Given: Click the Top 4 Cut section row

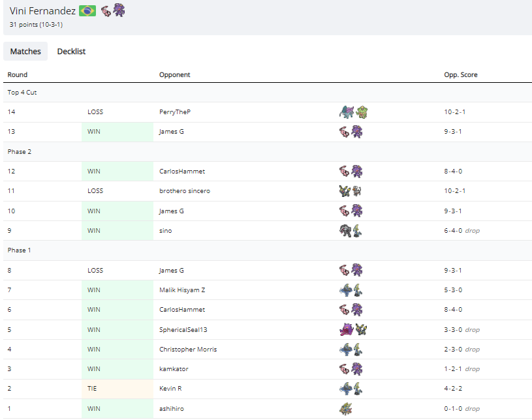Looking at the screenshot, I should (x=268, y=92).
